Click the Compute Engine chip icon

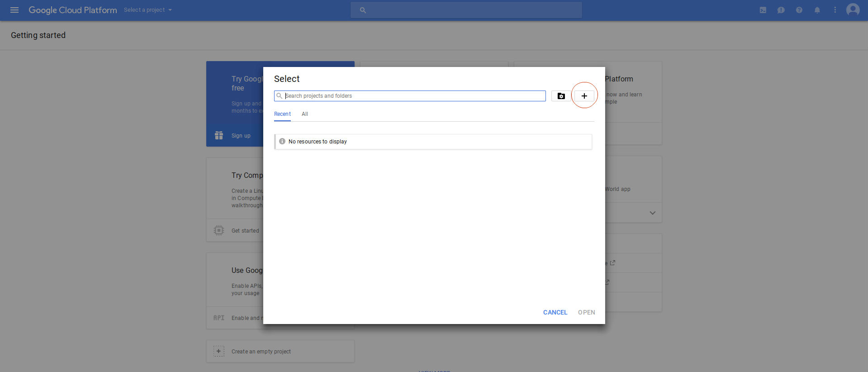click(x=219, y=230)
